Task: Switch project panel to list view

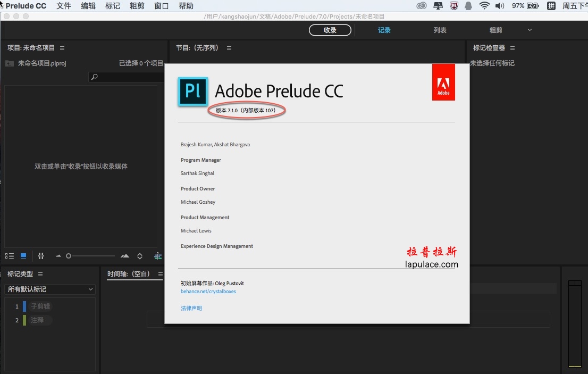Action: [10, 256]
